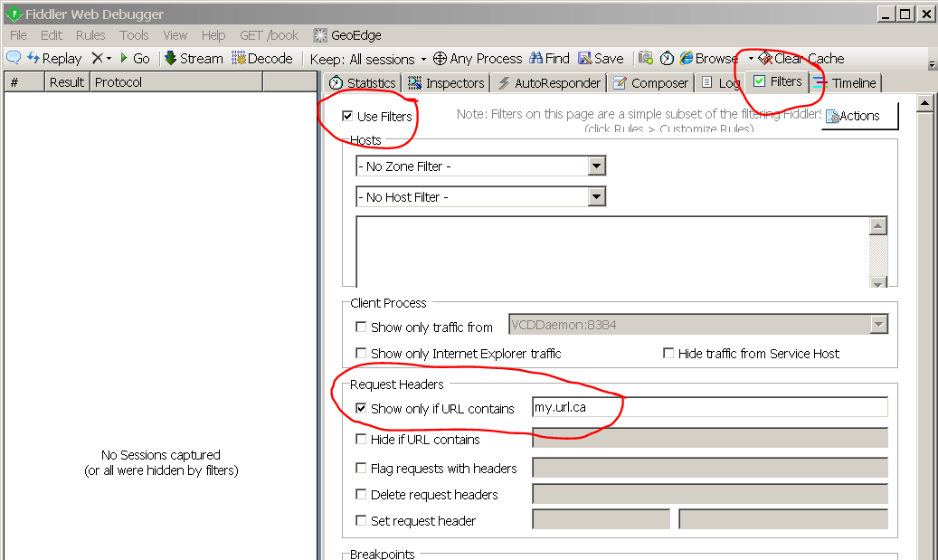Open the Keep: All sessions dropdown
Viewport: 938px width, 560px height.
(x=368, y=59)
